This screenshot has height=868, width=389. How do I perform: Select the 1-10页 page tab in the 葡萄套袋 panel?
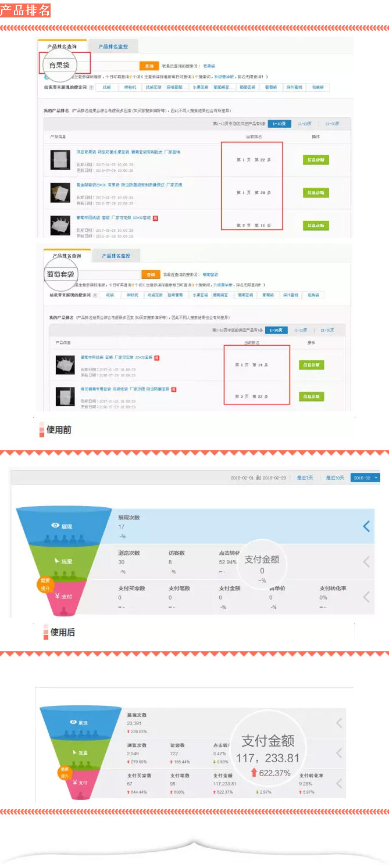tap(277, 330)
